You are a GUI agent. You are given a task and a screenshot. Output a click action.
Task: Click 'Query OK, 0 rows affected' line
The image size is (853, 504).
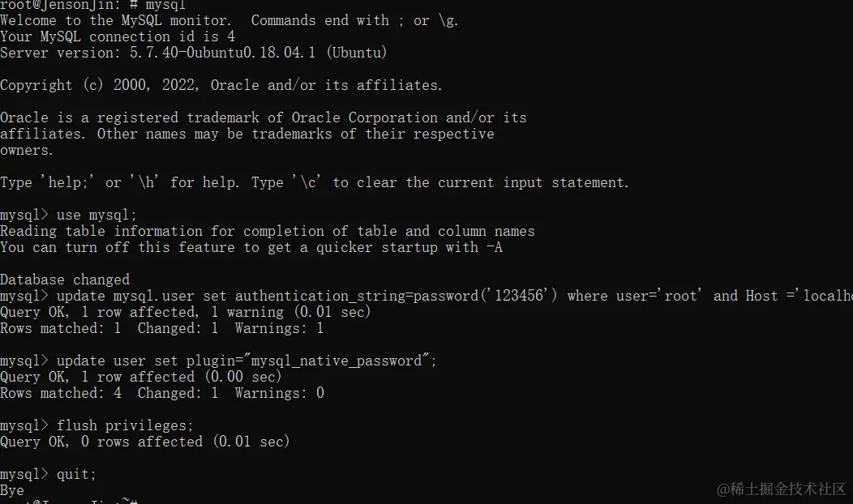coord(144,442)
